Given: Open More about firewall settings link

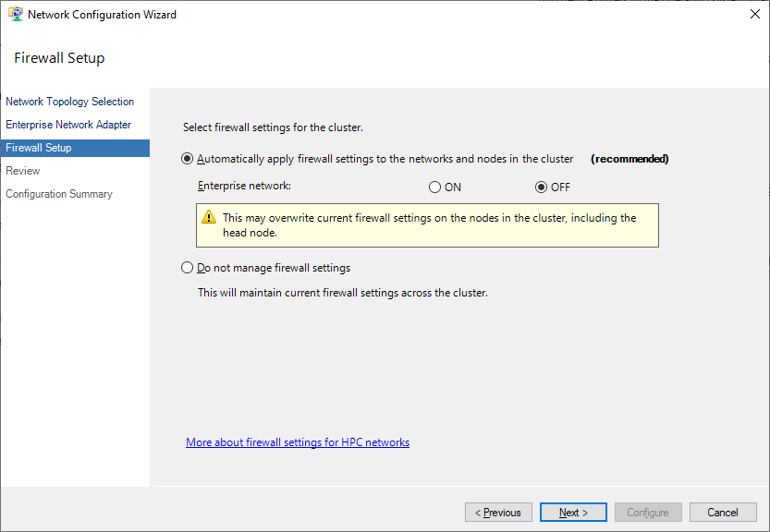Looking at the screenshot, I should tap(298, 442).
